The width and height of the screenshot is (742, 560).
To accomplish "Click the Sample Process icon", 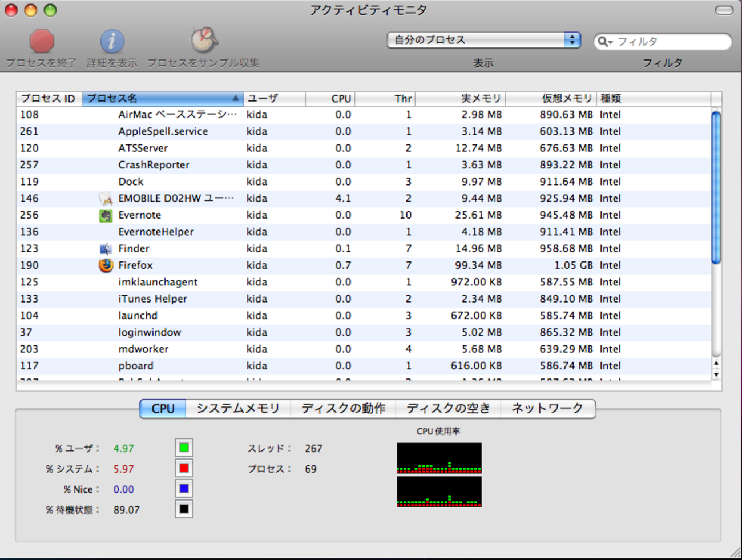I will (203, 40).
